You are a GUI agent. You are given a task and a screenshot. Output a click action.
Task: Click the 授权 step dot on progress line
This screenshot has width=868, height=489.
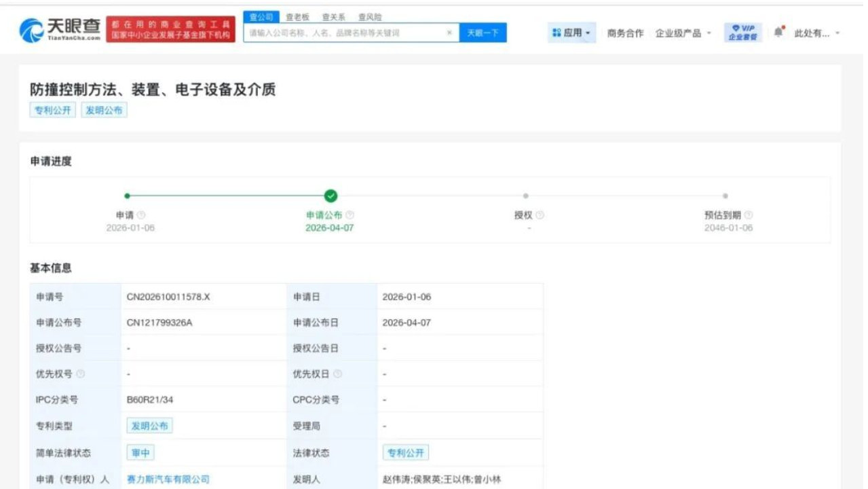[x=525, y=196]
